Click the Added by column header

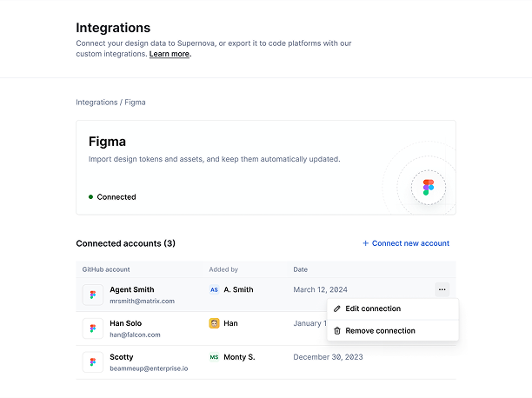(223, 269)
